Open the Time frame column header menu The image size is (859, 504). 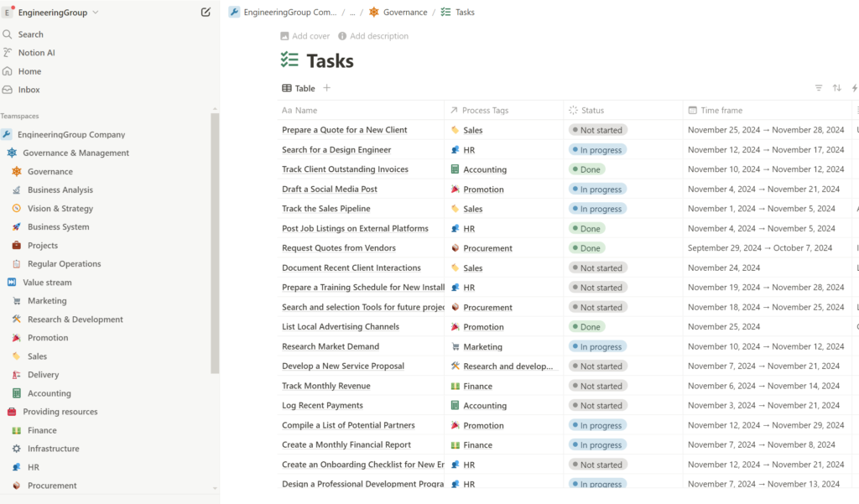point(721,111)
